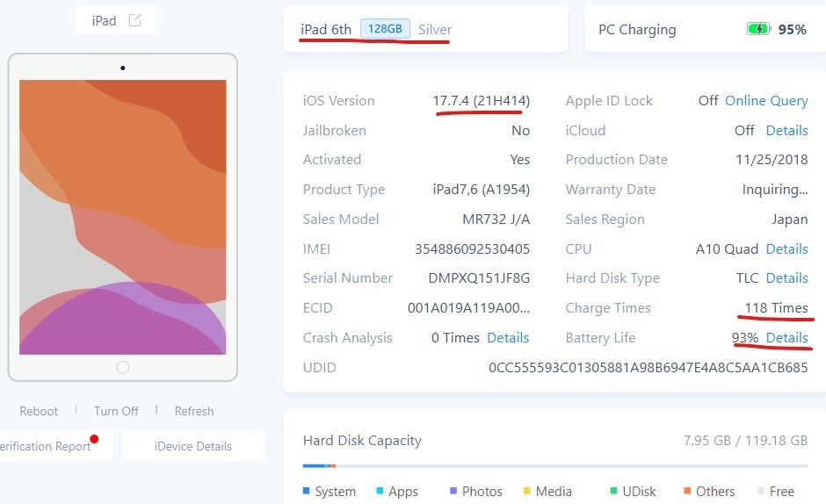The width and height of the screenshot is (826, 504).
Task: Click the charge times value 118 Times
Action: point(776,307)
